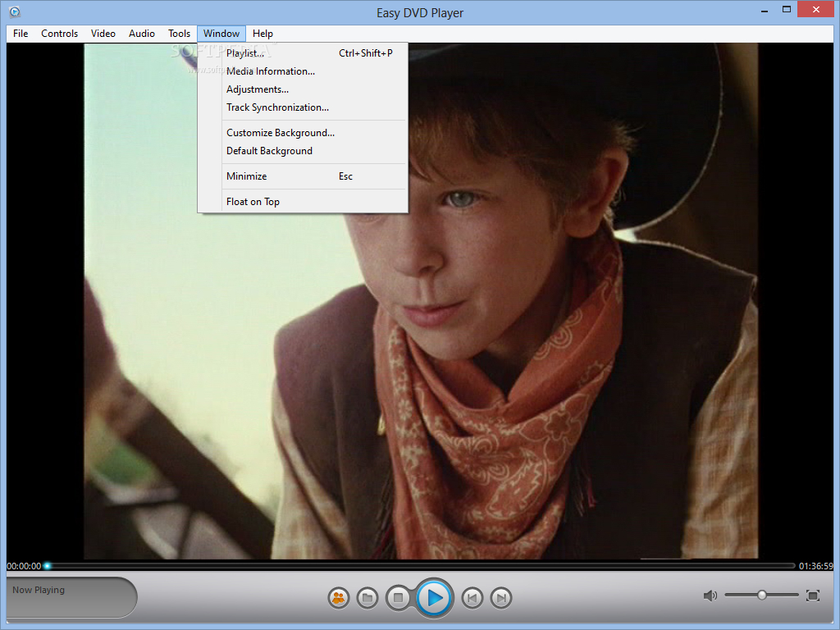Mute audio via the speaker icon
This screenshot has height=630, width=840.
710,596
